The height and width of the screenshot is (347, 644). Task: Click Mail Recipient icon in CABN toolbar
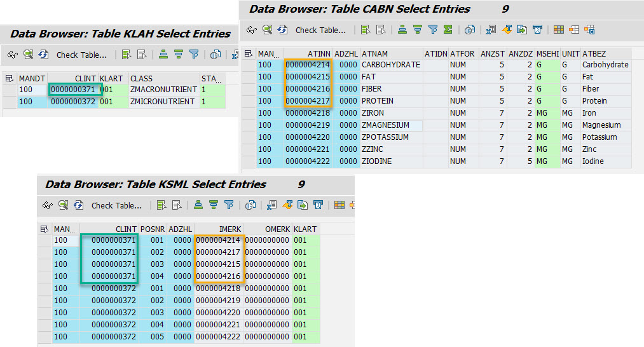(x=537, y=30)
